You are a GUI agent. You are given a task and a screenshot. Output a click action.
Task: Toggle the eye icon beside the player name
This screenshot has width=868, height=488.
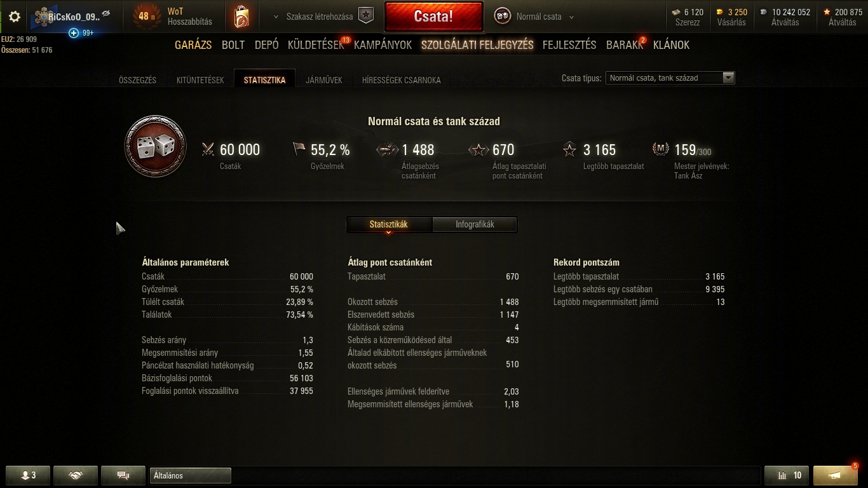pos(106,13)
